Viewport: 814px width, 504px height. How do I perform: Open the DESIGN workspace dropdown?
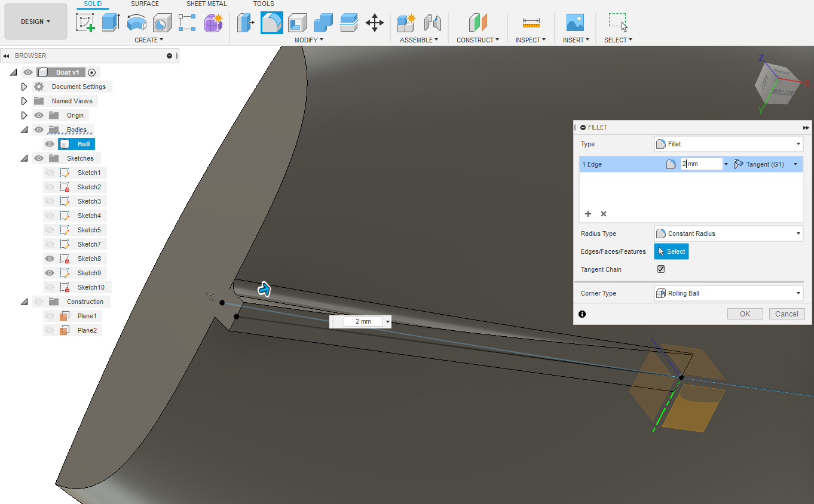36,21
